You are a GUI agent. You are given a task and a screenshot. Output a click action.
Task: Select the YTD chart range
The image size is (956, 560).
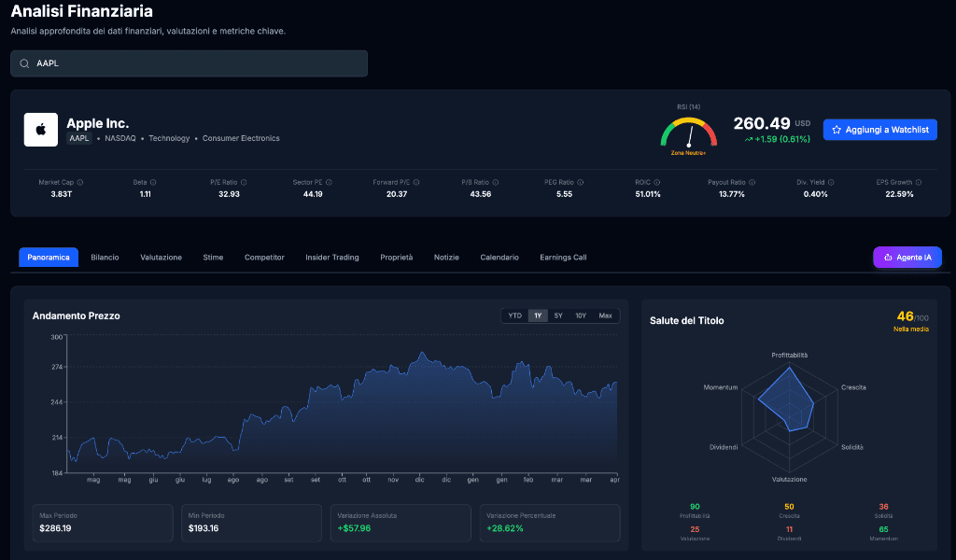(514, 315)
